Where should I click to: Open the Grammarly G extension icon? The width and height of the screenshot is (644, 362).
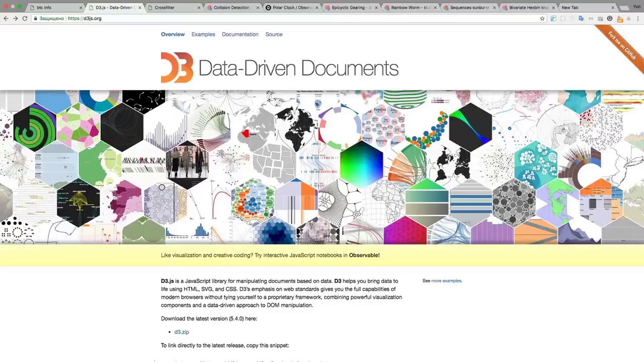tap(610, 19)
